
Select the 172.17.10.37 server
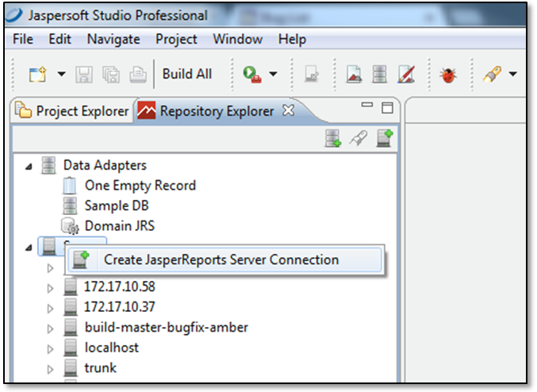click(x=120, y=306)
